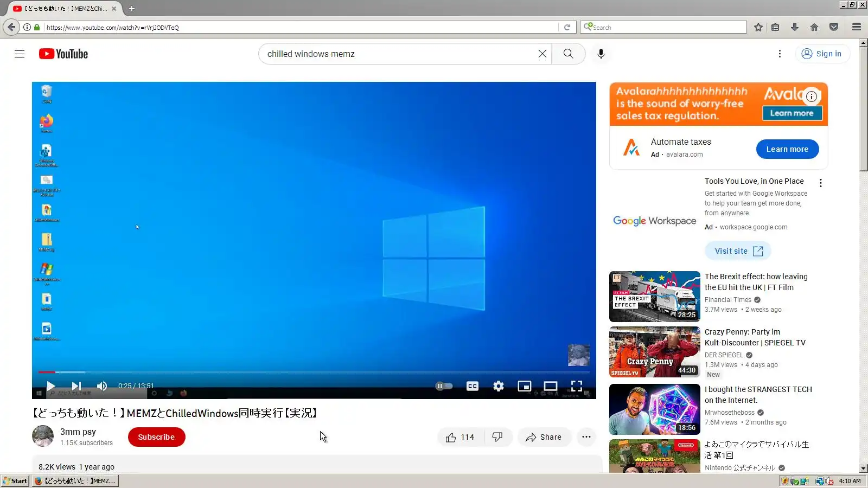868x488 pixels.
Task: Open 'Crazy Penny: Party im Kult-Discounter' title
Action: pyautogui.click(x=755, y=337)
